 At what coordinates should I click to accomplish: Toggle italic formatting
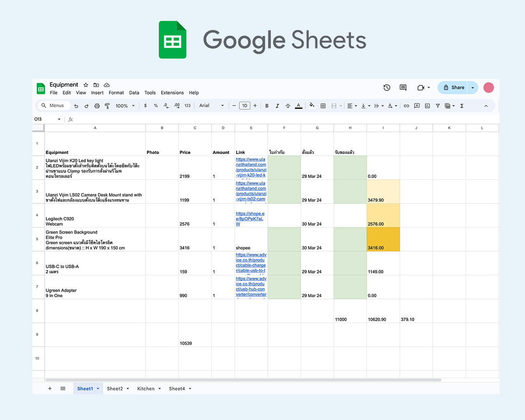click(277, 105)
